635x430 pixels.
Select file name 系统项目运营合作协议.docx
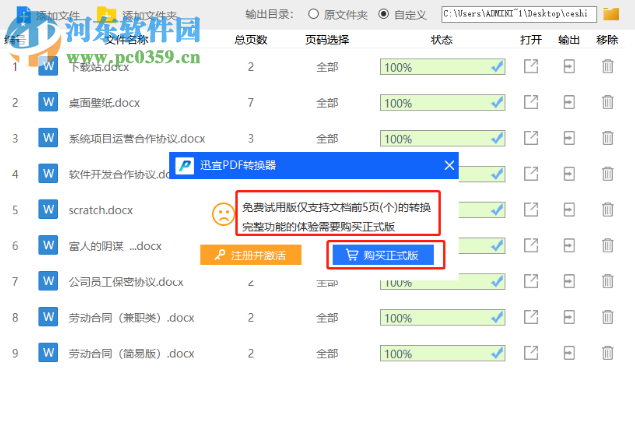[137, 138]
